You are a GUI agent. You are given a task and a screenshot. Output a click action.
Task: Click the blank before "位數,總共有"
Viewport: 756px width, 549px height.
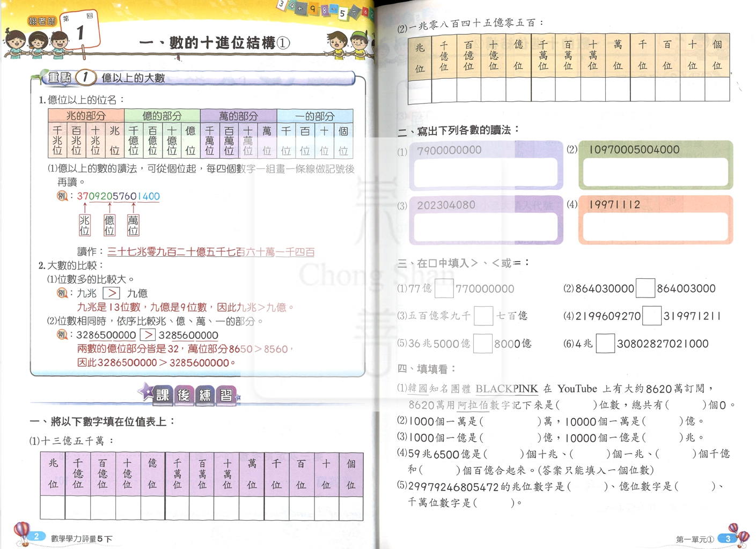(x=576, y=405)
